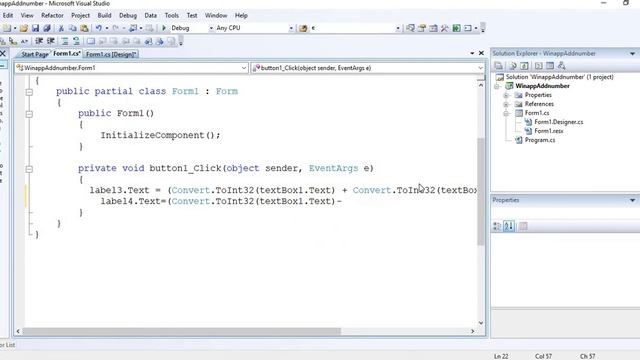Click the New Project toolbar icon

point(7,28)
